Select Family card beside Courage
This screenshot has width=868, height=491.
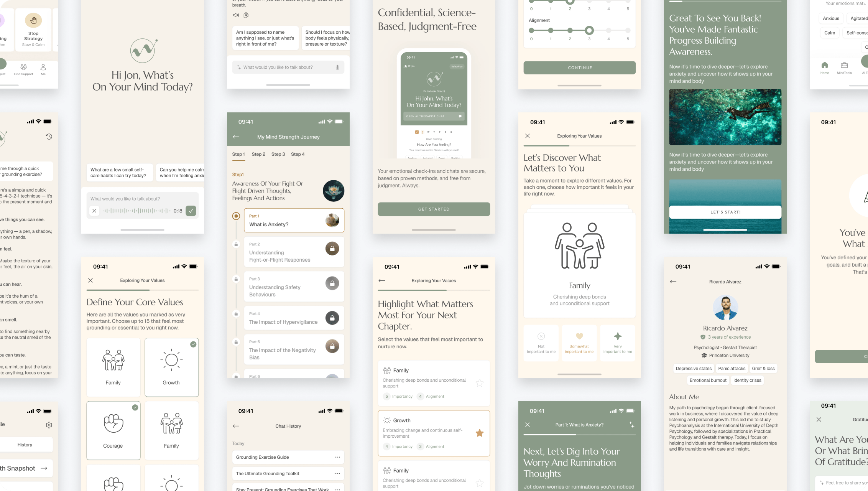(171, 430)
